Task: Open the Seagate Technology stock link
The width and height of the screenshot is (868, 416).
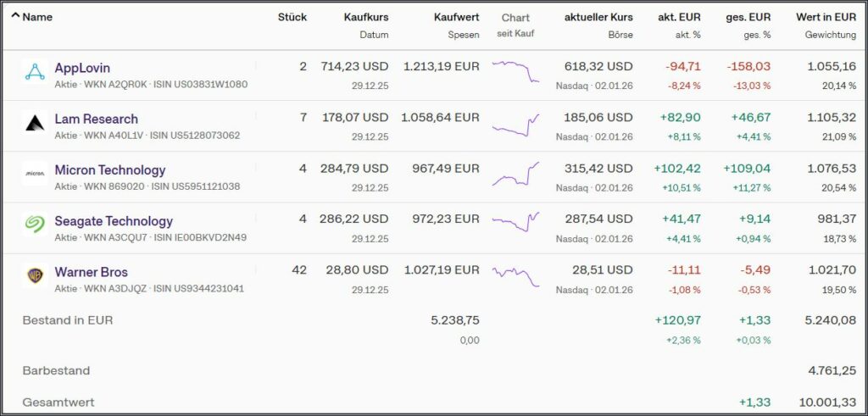Action: tap(114, 220)
